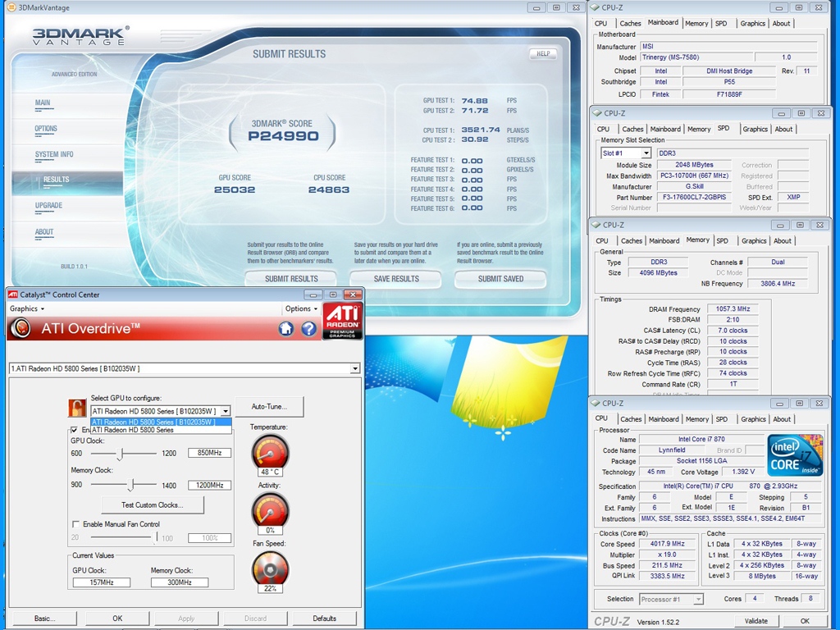Viewport: 840px width, 630px height.
Task: Switch to Caches tab in bottom CPU-Z window
Action: pos(631,419)
